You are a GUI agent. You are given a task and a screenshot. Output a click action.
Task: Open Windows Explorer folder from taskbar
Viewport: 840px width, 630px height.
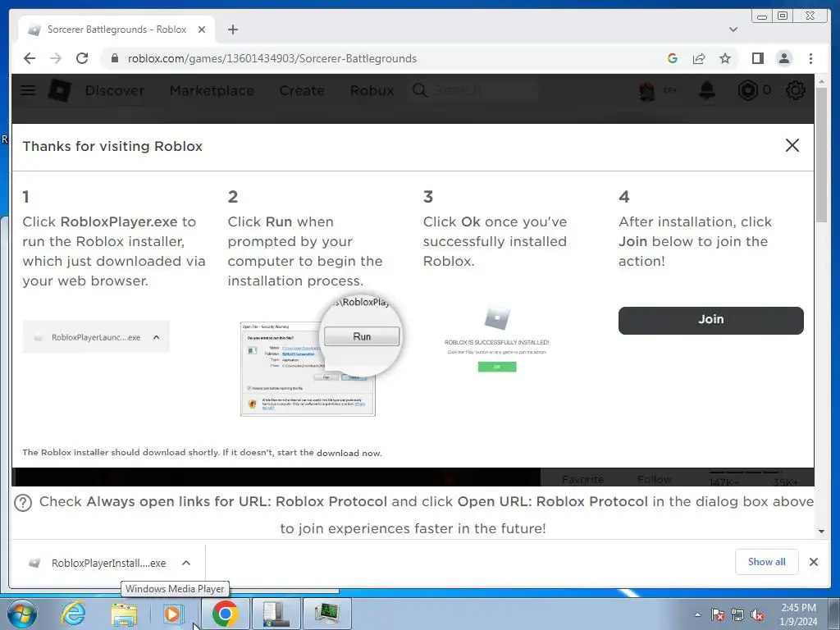[x=124, y=614]
